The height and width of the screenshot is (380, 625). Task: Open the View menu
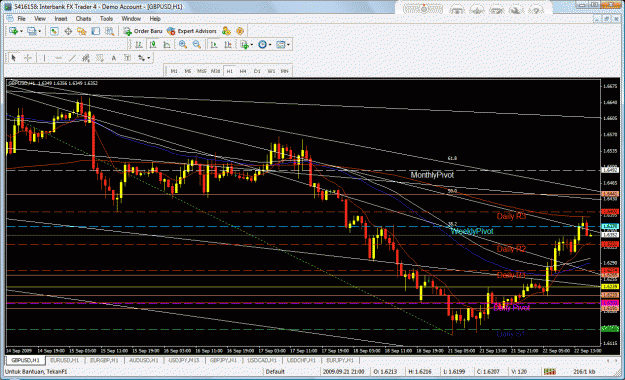point(40,19)
